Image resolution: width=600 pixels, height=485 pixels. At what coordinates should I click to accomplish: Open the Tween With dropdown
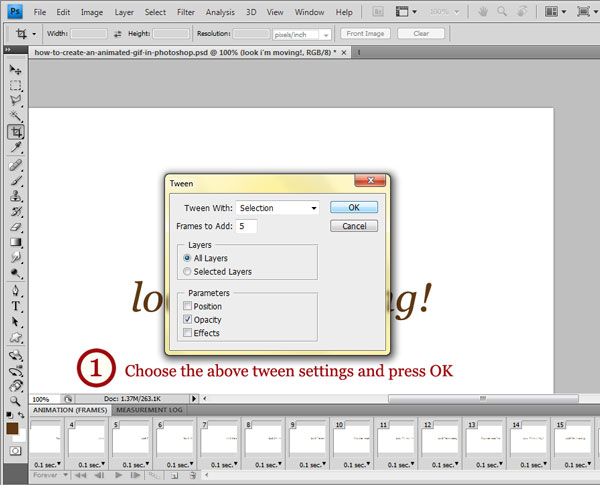[x=277, y=208]
